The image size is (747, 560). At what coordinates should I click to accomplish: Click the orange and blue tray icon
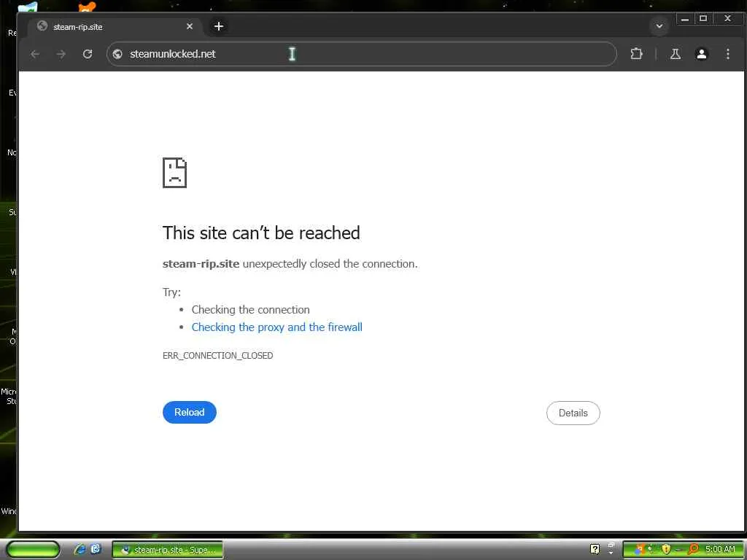640,550
